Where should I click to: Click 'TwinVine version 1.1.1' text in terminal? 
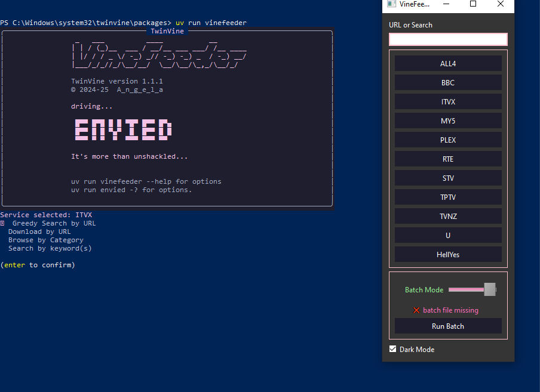[x=116, y=81]
